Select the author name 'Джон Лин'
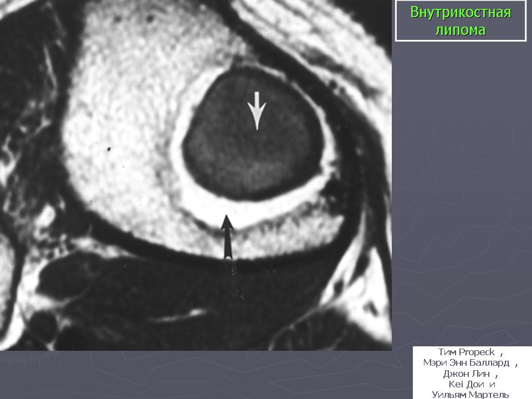Image resolution: width=532 pixels, height=399 pixels. click(467, 374)
